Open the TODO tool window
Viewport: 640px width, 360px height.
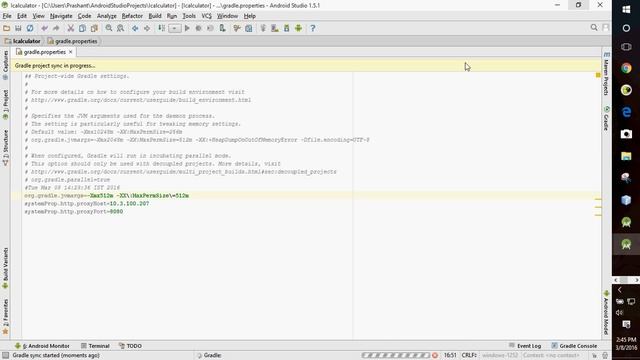point(130,346)
